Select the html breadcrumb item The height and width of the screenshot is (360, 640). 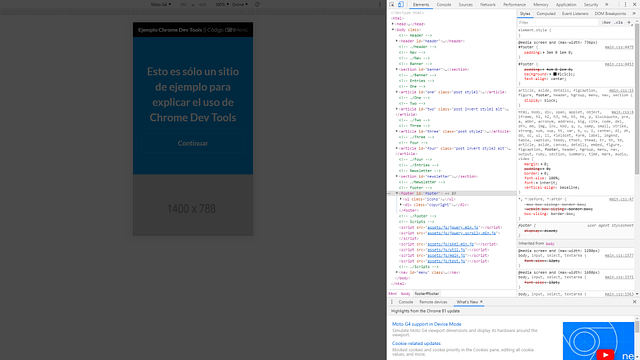(393, 293)
